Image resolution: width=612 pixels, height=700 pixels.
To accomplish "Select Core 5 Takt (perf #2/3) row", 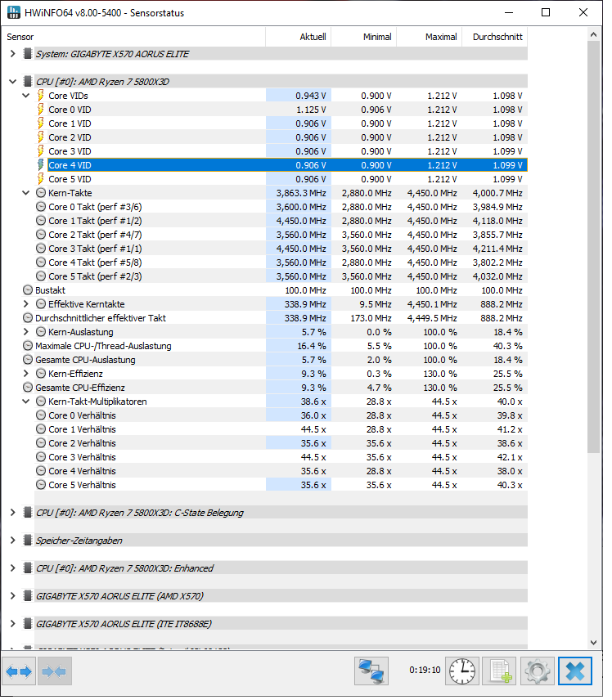I will (x=281, y=277).
